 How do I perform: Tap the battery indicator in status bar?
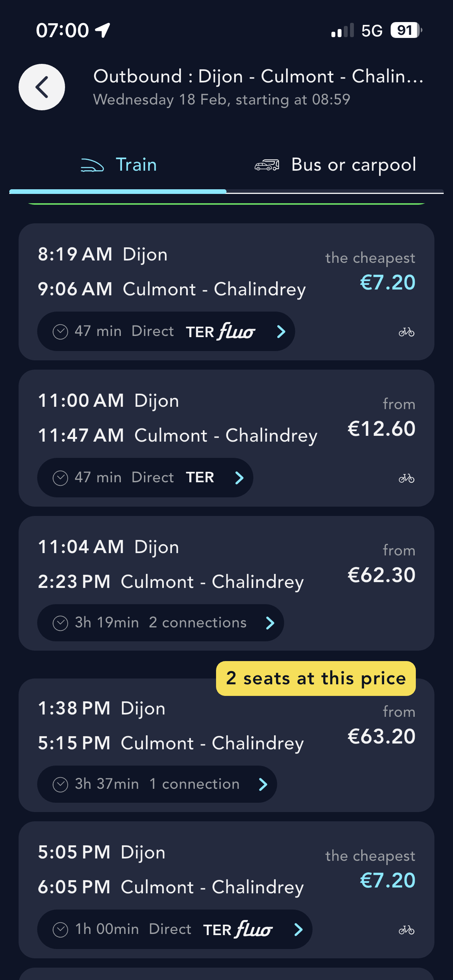(406, 30)
